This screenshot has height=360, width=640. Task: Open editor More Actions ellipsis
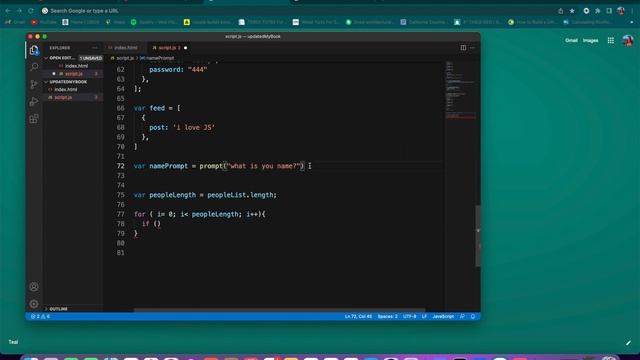pyautogui.click(x=473, y=48)
